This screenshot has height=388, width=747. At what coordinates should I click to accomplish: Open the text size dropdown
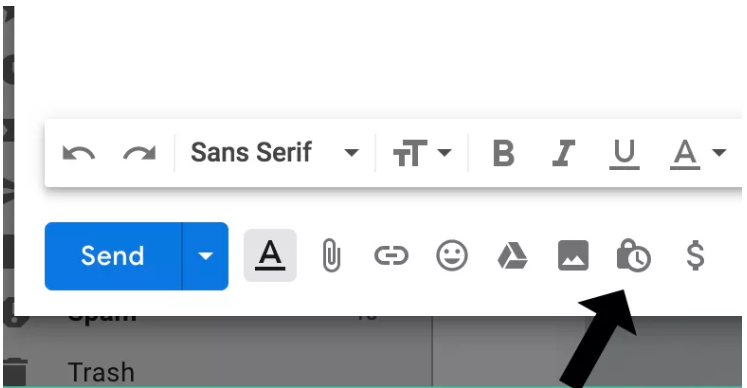[422, 153]
